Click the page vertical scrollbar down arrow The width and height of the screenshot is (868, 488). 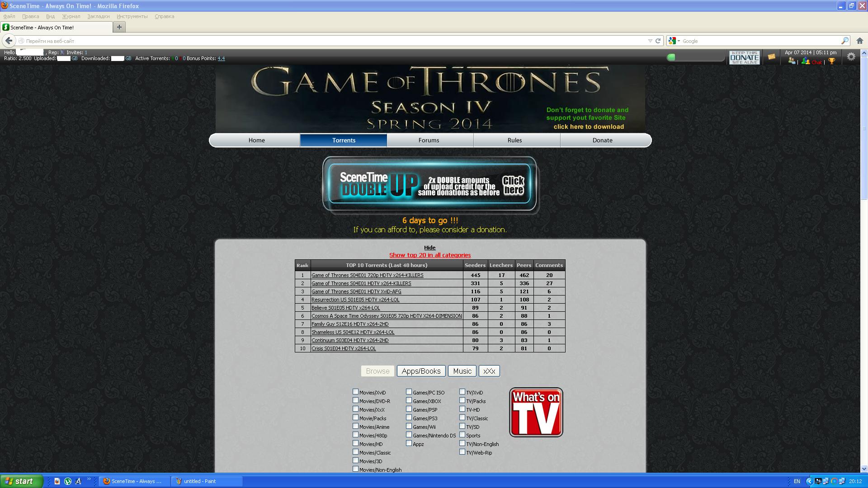coord(864,469)
